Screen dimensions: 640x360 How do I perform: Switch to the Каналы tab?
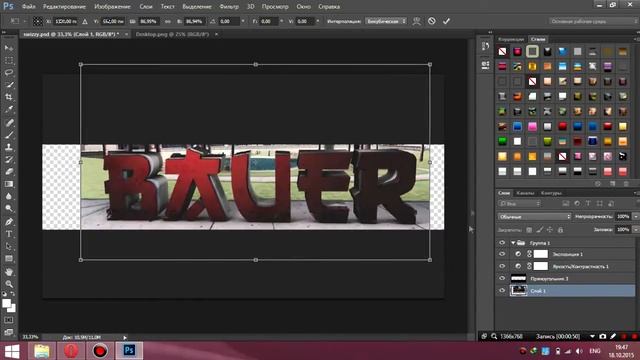coord(525,193)
